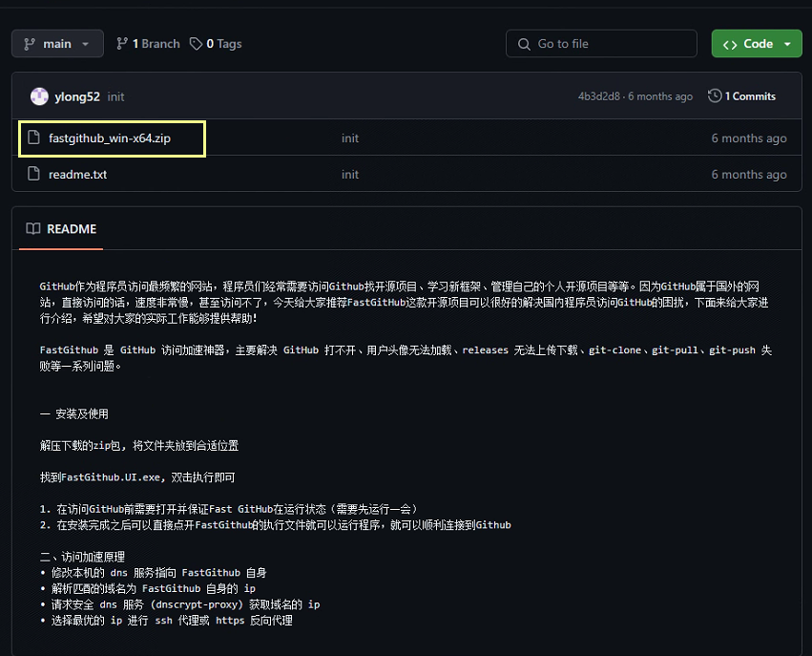Image resolution: width=812 pixels, height=656 pixels.
Task: Expand the main branch selector dropdown
Action: 57,43
